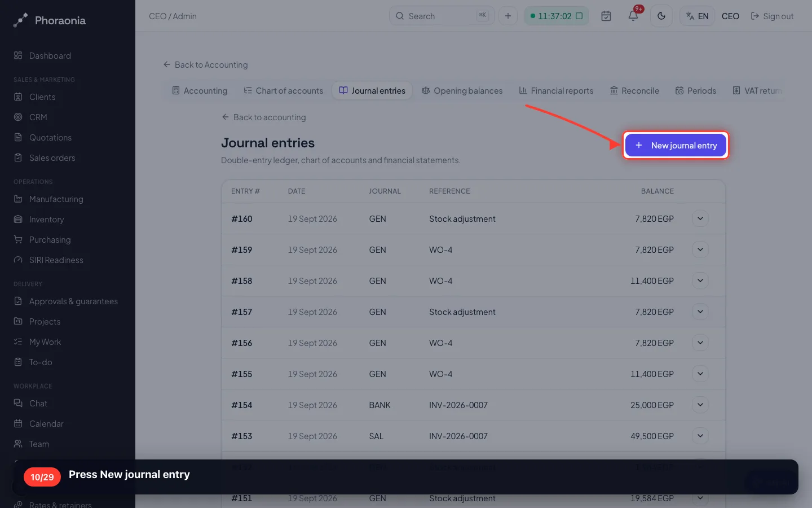Image resolution: width=812 pixels, height=508 pixels.
Task: Expand journal entry #155
Action: pos(700,374)
